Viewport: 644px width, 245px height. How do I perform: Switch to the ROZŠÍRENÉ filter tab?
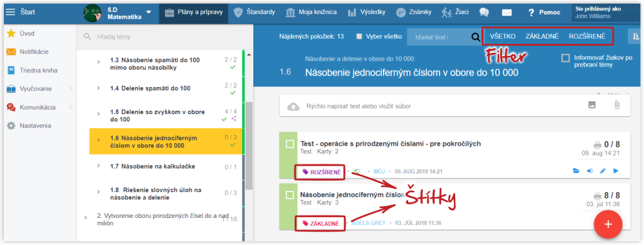587,36
